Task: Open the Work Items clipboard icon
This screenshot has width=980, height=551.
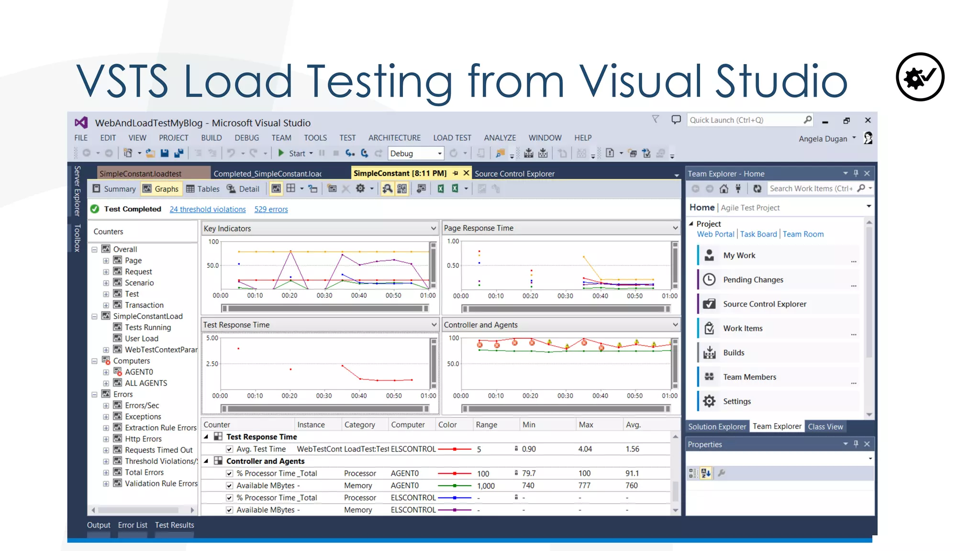Action: (x=709, y=329)
